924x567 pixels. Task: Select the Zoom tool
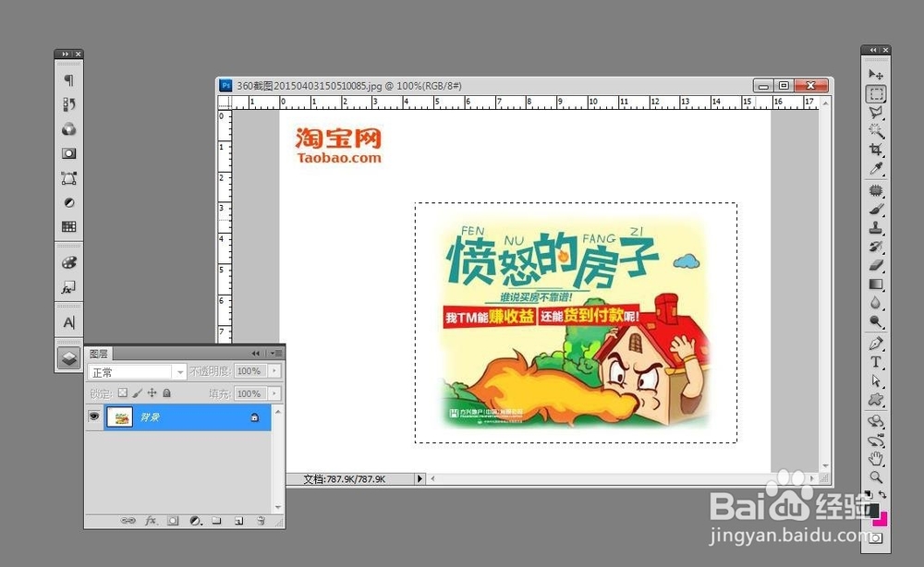(x=876, y=477)
